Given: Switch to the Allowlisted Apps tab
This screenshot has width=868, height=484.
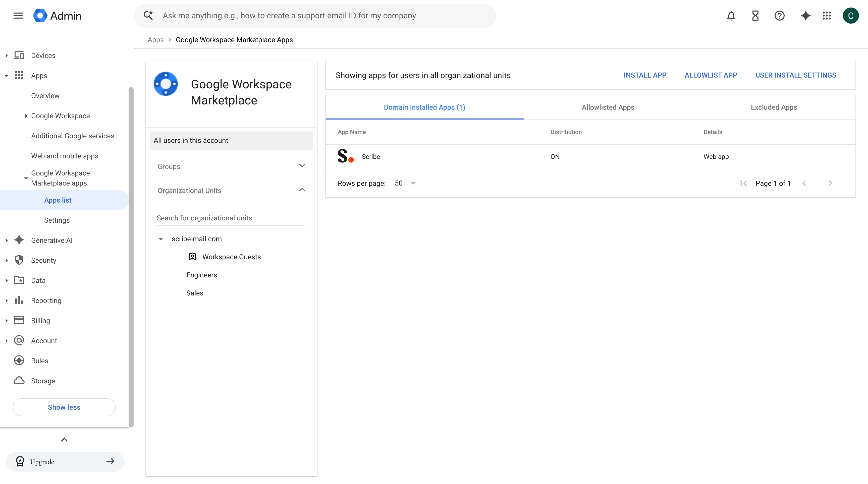Looking at the screenshot, I should point(608,107).
